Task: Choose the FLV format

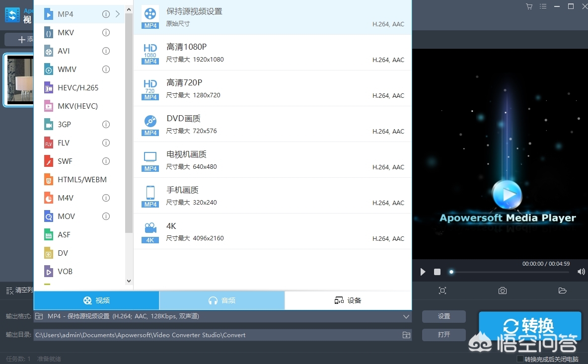Action: pyautogui.click(x=79, y=143)
